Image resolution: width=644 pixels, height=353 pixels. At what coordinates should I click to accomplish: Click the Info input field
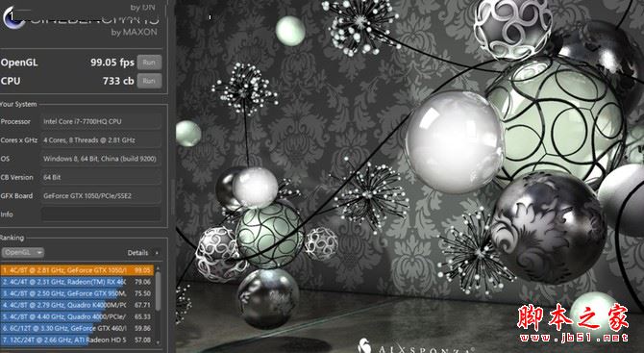101,214
